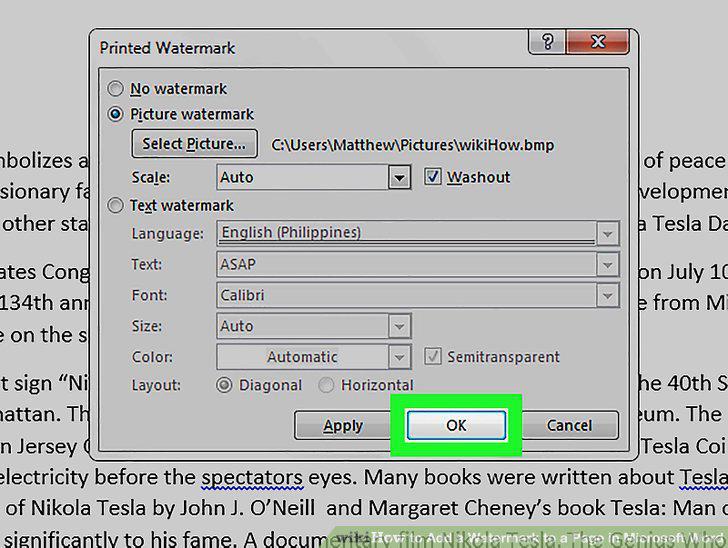Click the Select Picture button
728x548 pixels.
click(195, 144)
